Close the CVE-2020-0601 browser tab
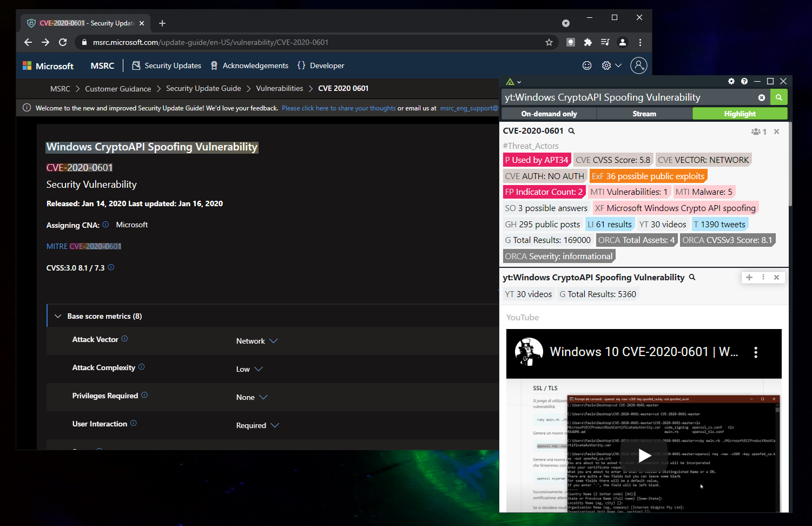This screenshot has height=526, width=812. point(142,23)
